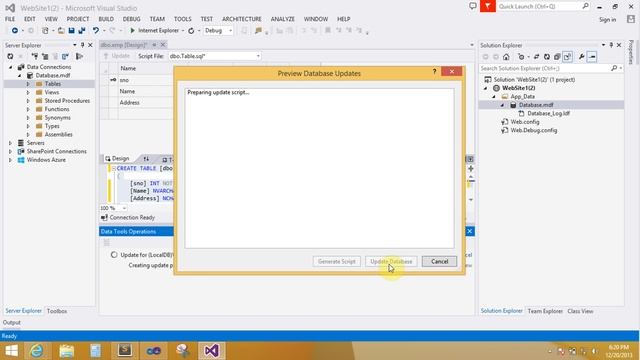Start debugging with the green play arrow
The image size is (640, 360).
click(x=132, y=31)
